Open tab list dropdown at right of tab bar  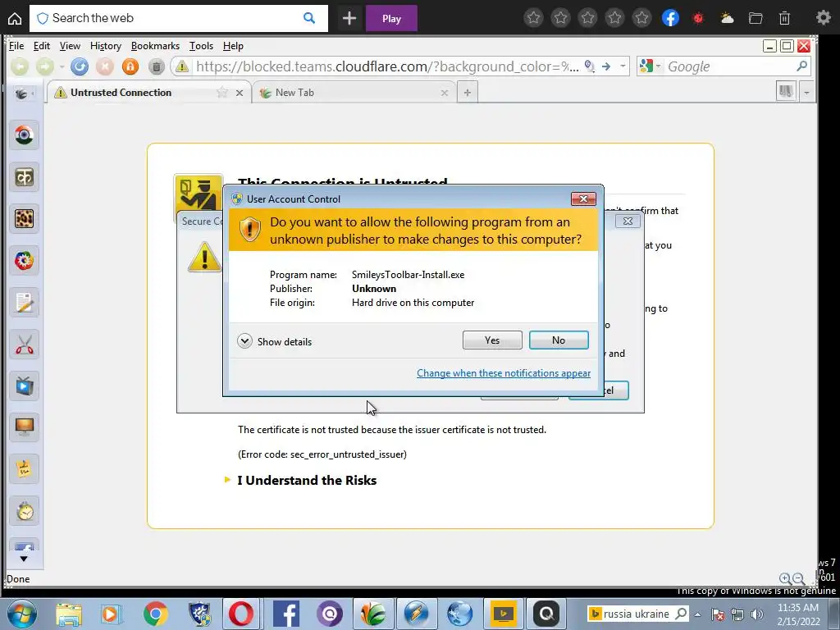806,93
